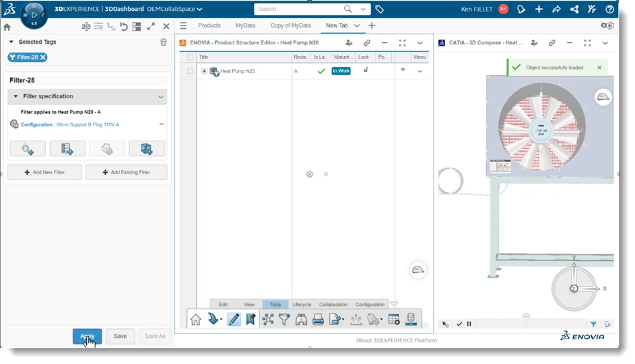635x364 pixels.
Task: Select the Lifecycle tab in action bar
Action: pyautogui.click(x=302, y=305)
